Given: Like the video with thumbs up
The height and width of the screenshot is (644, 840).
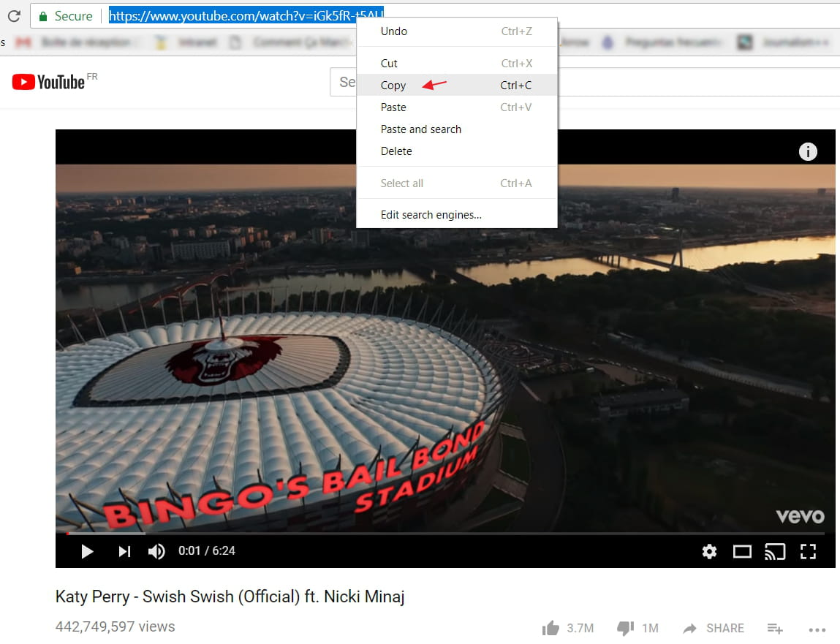Looking at the screenshot, I should pyautogui.click(x=550, y=628).
